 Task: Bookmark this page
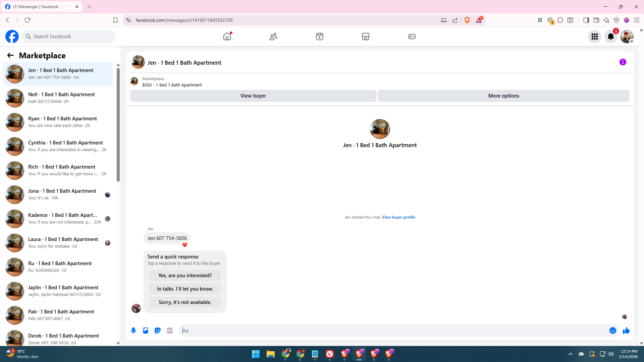(x=115, y=20)
